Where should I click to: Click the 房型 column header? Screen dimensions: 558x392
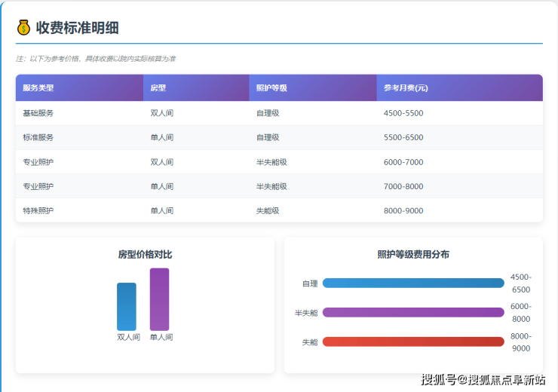coord(158,88)
